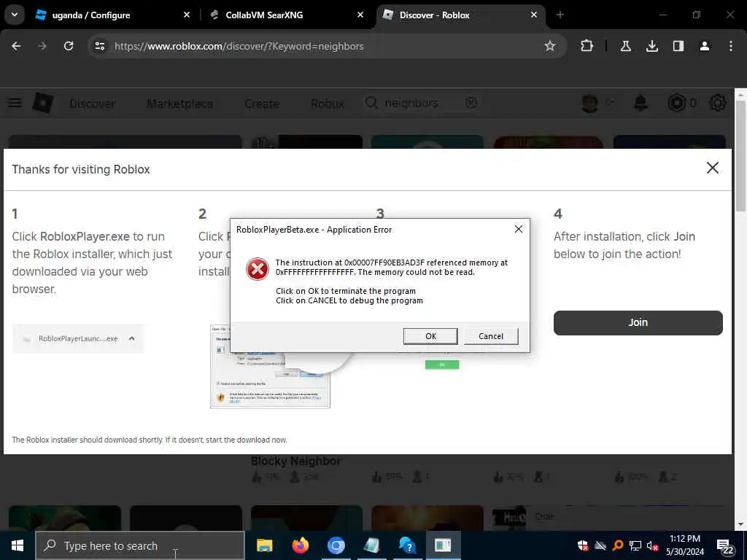This screenshot has width=747, height=560.
Task: Click the Windows Security tray icon
Action: click(x=583, y=545)
